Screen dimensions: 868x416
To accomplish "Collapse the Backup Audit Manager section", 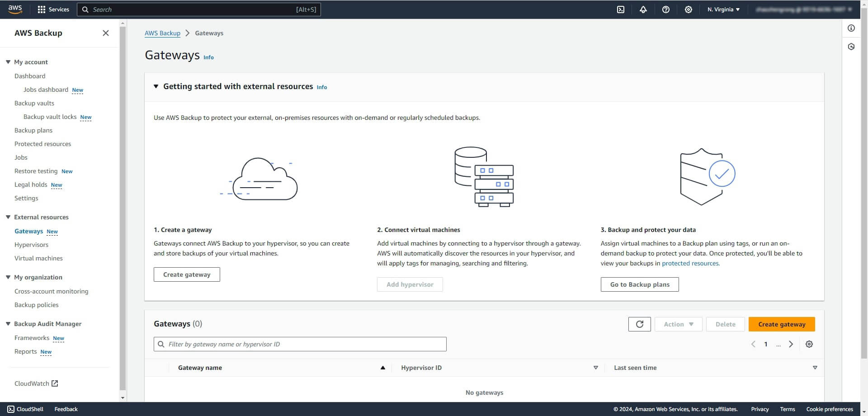I will coord(8,324).
